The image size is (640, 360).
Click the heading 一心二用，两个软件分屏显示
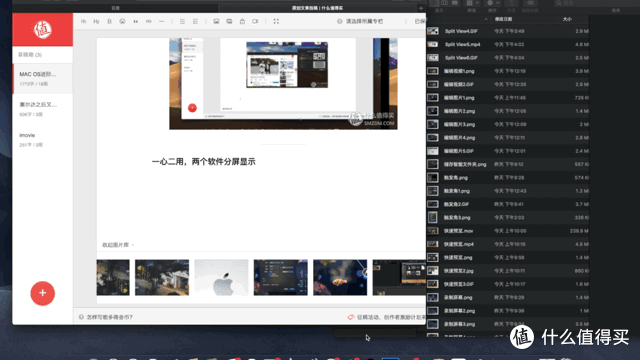[x=203, y=162]
